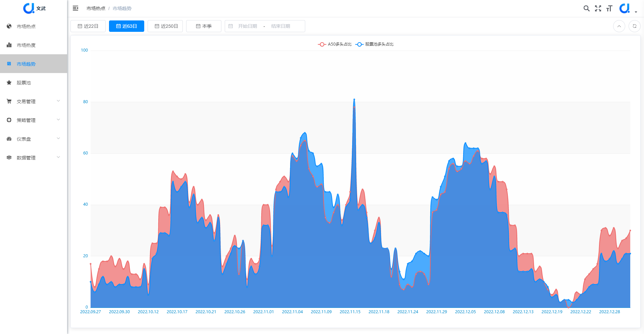This screenshot has height=334, width=644.
Task: Select the 近22日 range button
Action: click(88, 26)
